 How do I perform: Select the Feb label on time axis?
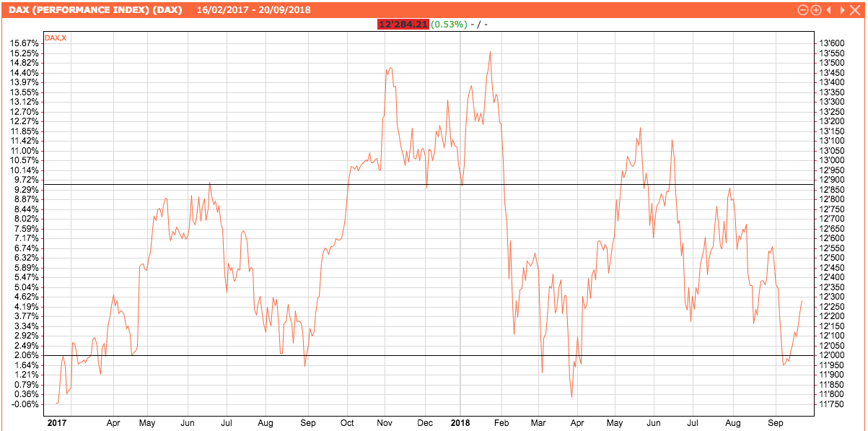[501, 422]
